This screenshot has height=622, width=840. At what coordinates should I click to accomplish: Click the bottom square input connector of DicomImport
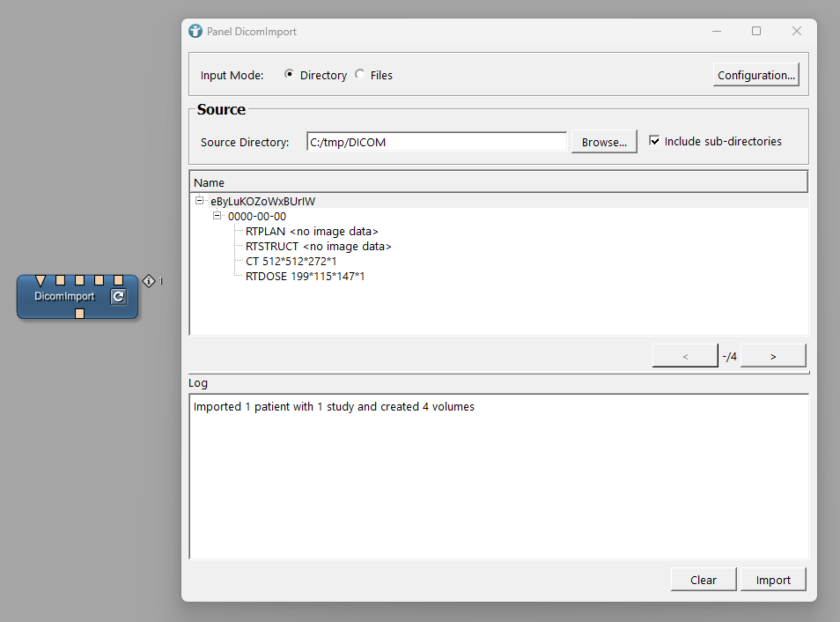[79, 314]
